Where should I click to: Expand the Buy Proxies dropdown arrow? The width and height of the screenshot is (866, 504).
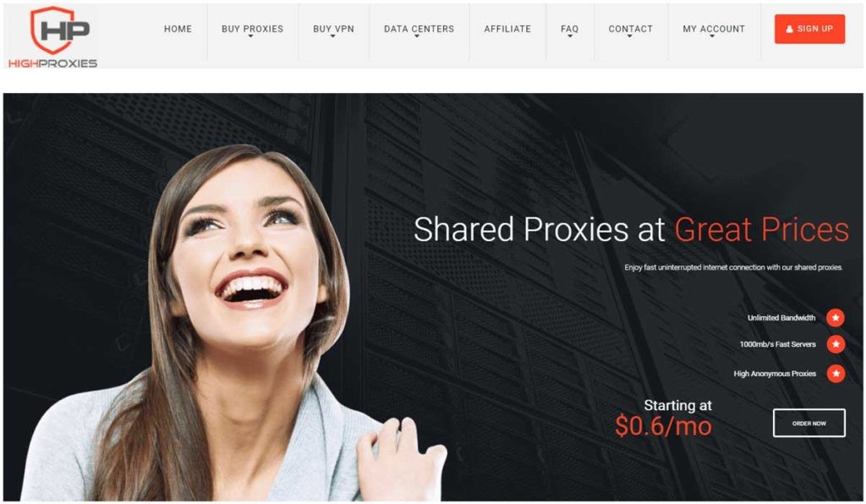coord(250,36)
